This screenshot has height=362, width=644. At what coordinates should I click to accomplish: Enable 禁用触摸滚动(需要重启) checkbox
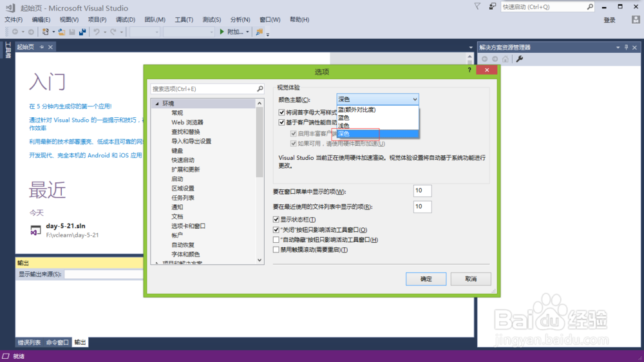click(x=276, y=249)
